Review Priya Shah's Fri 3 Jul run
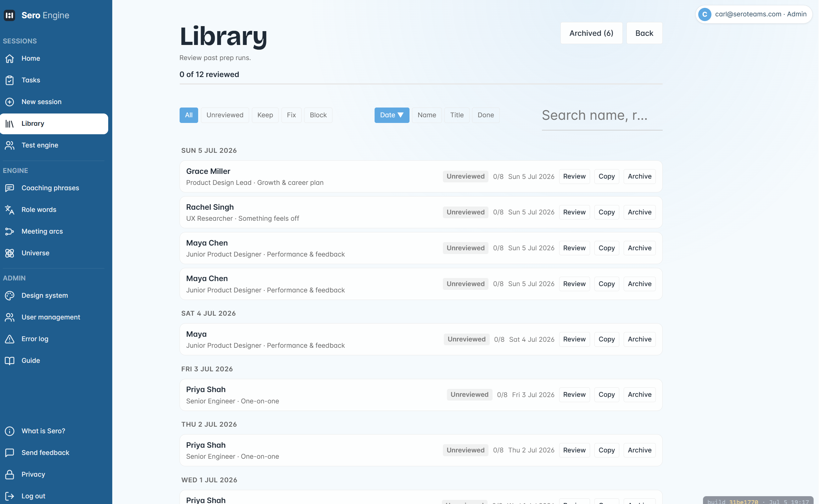The width and height of the screenshot is (819, 504). pos(574,395)
